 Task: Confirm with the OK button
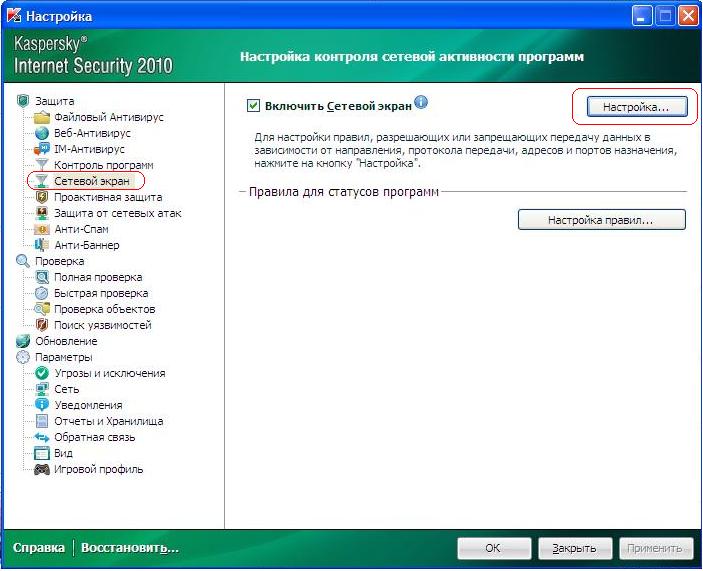click(494, 548)
